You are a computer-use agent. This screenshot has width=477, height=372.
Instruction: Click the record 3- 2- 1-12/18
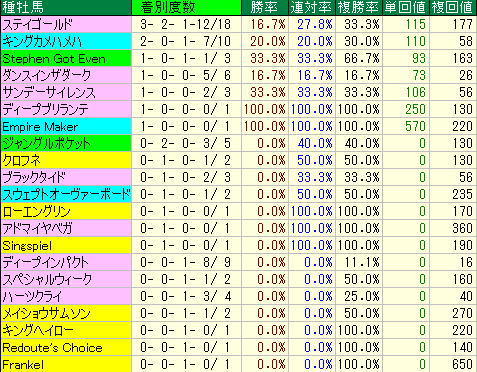185,24
